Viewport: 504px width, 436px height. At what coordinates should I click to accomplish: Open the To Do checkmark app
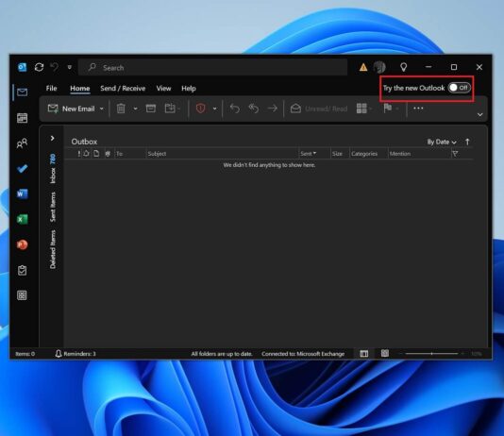tap(22, 168)
